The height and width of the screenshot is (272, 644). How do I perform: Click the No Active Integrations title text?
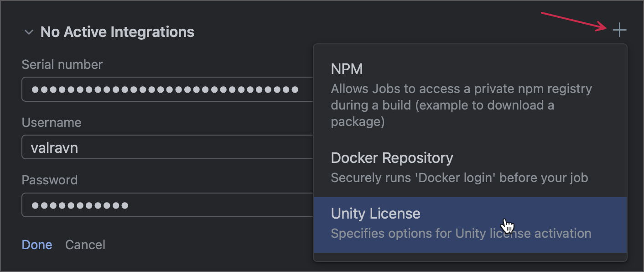(x=117, y=32)
